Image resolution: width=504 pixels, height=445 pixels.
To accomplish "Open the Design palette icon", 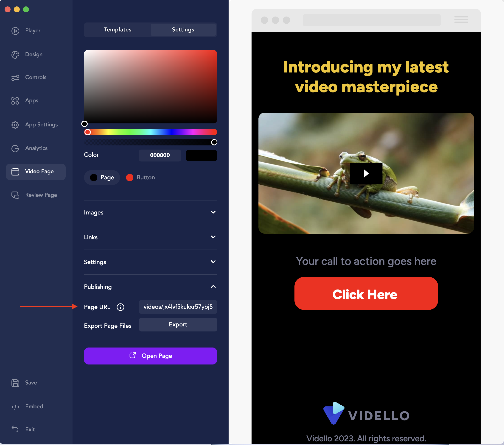I will (x=15, y=55).
